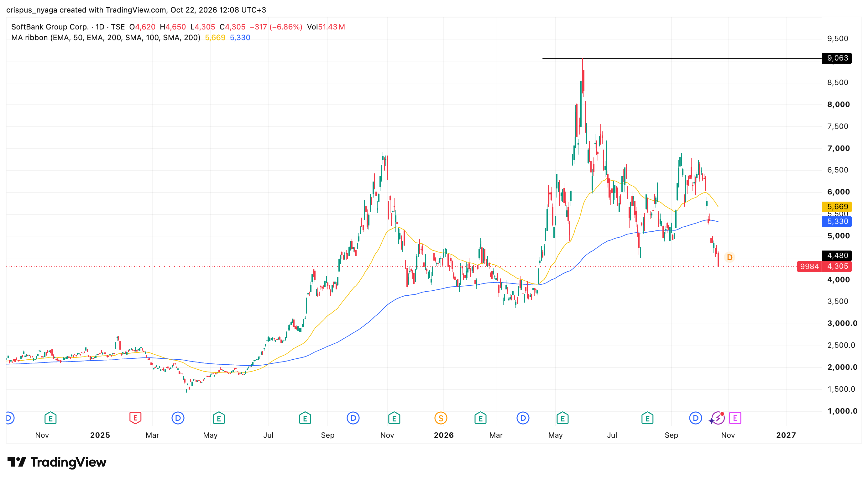868x481 pixels.
Task: Click the yellow 5,669 value in legend
Action: pyautogui.click(x=215, y=38)
